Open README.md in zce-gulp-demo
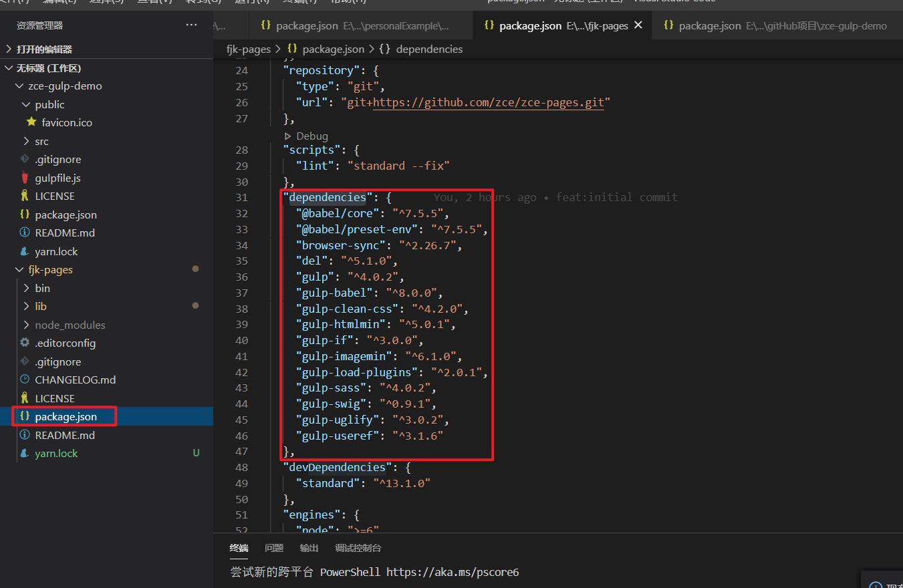Viewport: 903px width, 588px height. [65, 233]
